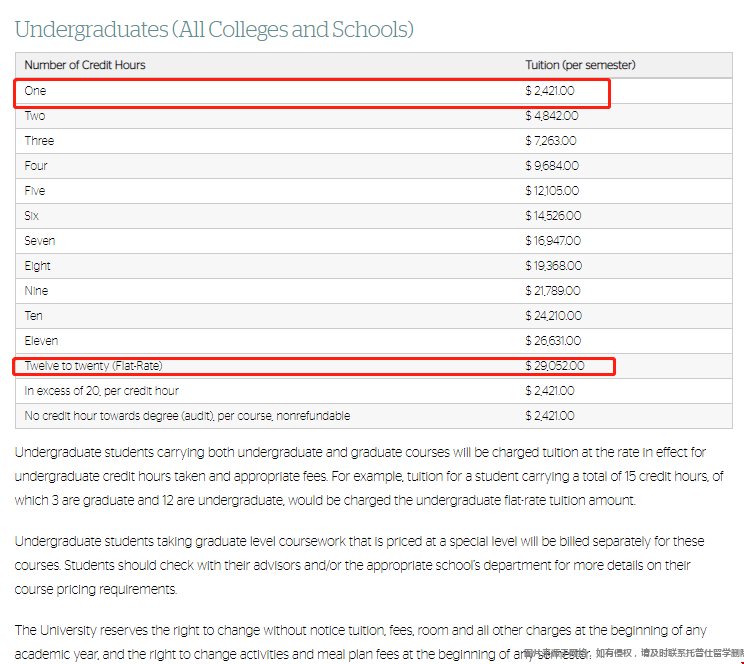Click the tuition value $ 12,105.00
744x664 pixels.
point(552,191)
